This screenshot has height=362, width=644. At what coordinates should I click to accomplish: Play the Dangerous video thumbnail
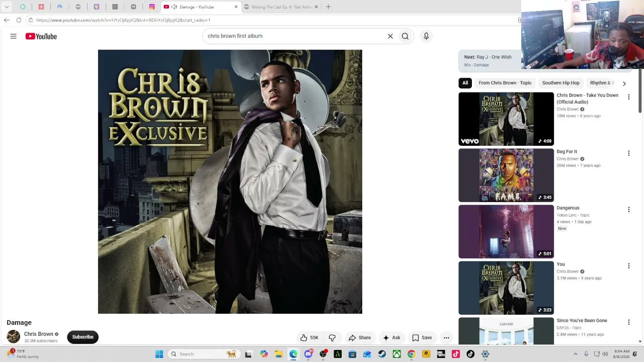pos(506,232)
